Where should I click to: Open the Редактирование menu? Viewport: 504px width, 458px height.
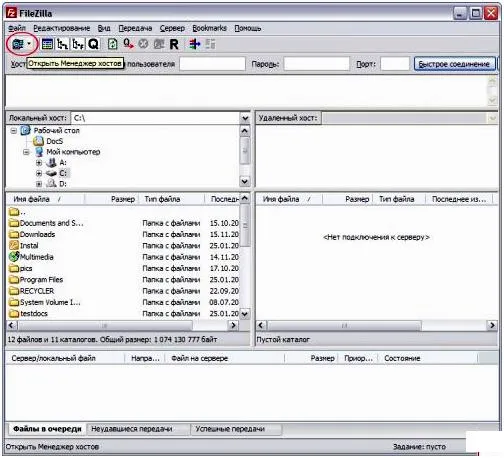pyautogui.click(x=62, y=28)
